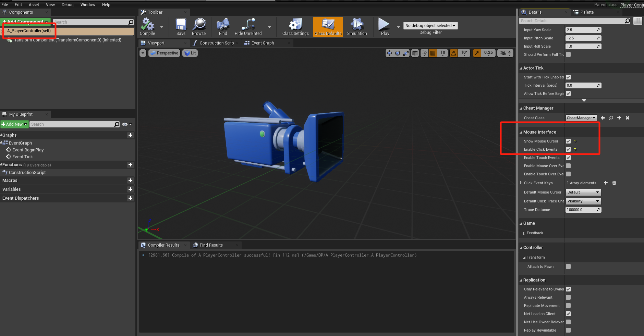Save the blueprint with Save icon
644x336 pixels.
click(x=181, y=25)
